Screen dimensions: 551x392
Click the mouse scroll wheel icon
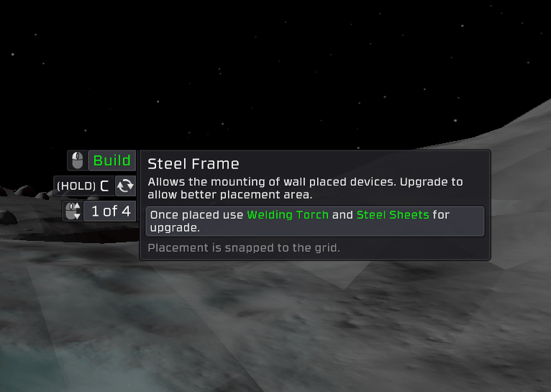tap(73, 211)
